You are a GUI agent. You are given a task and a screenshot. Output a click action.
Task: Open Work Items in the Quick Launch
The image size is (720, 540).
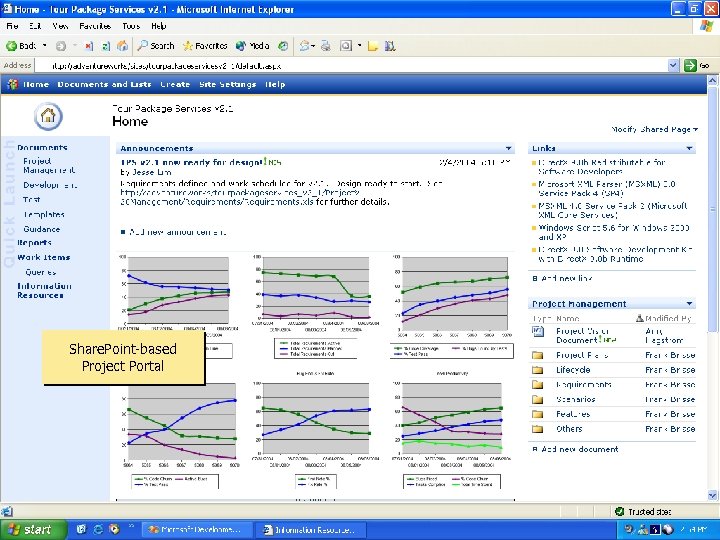point(44,257)
